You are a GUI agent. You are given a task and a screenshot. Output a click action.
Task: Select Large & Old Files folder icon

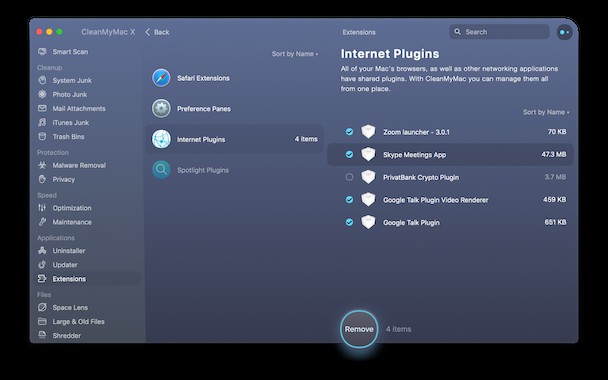pos(42,321)
